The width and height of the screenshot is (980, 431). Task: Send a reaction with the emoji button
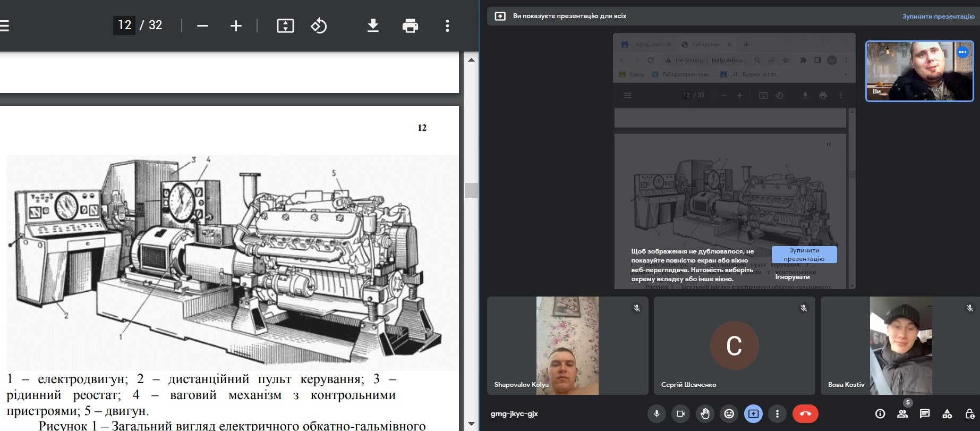[x=729, y=413]
